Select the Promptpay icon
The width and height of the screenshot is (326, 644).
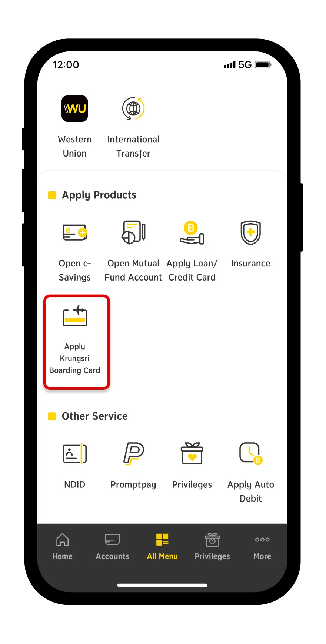(x=133, y=453)
